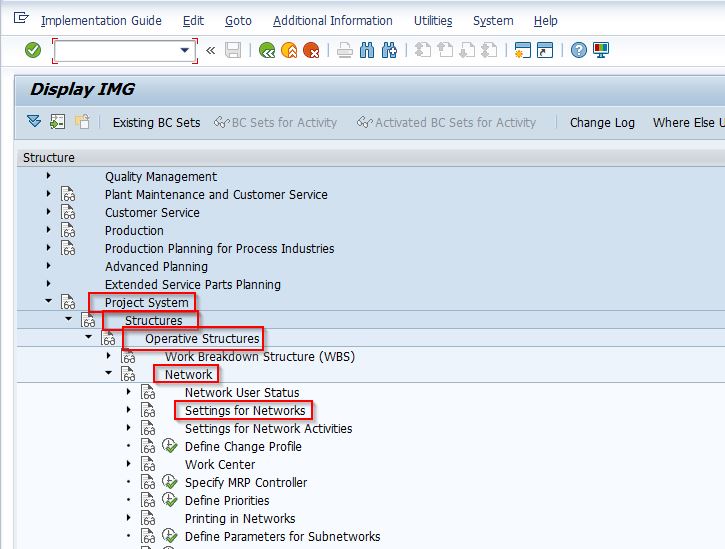Execute the Specify MRP Controller activity icon
The width and height of the screenshot is (725, 549).
(x=170, y=482)
